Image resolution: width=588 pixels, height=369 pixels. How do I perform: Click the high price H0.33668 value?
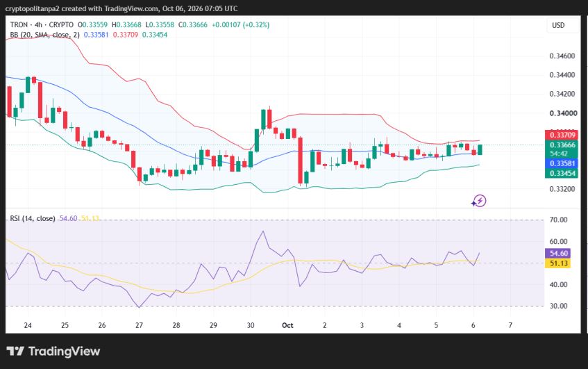click(x=127, y=25)
